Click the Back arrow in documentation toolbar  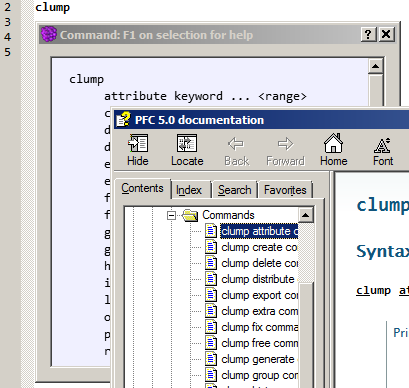click(236, 150)
